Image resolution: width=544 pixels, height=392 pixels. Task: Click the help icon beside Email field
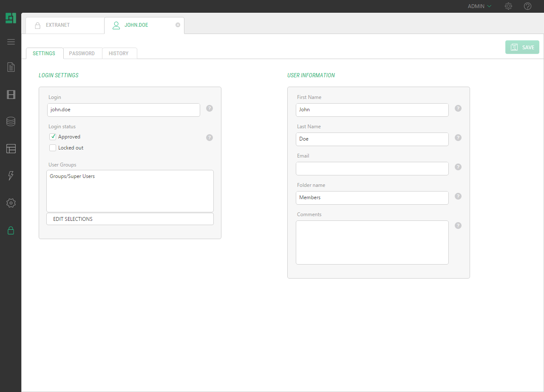pos(458,167)
